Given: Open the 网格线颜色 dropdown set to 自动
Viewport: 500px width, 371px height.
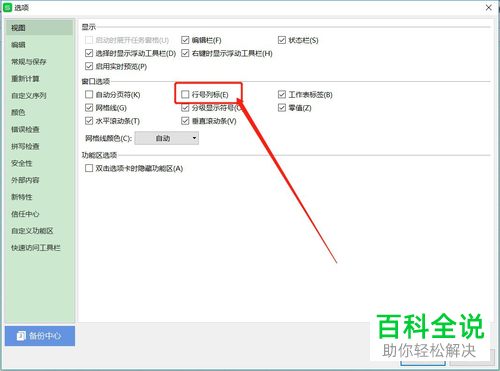Looking at the screenshot, I should 167,138.
